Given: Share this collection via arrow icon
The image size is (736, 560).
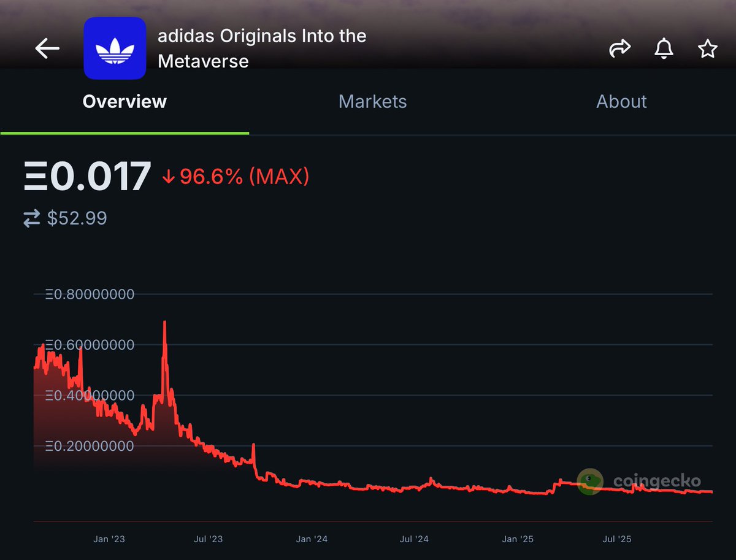Looking at the screenshot, I should (x=619, y=48).
